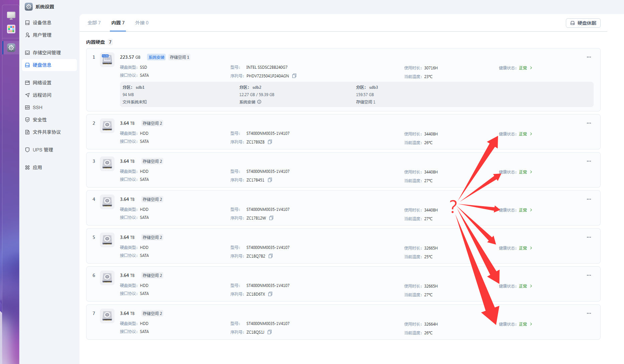Viewport: 624px width, 364px height.
Task: Open 应用 in the sidebar
Action: pos(49,167)
